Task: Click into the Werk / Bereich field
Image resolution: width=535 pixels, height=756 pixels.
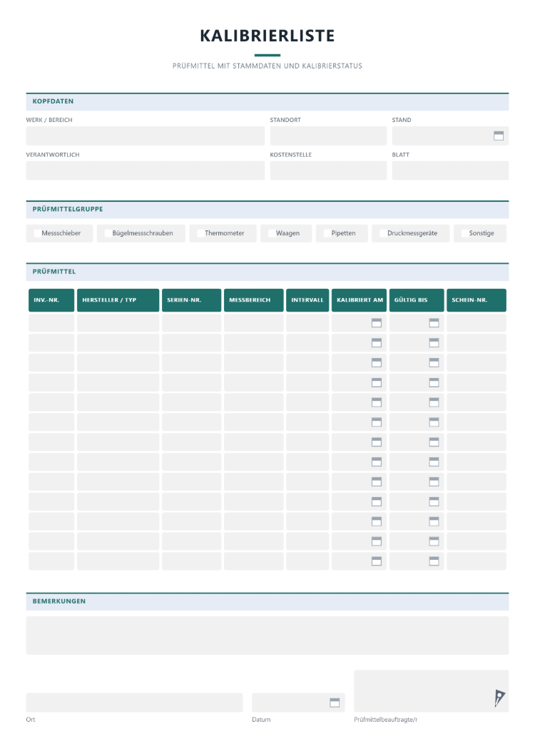Action: click(146, 136)
